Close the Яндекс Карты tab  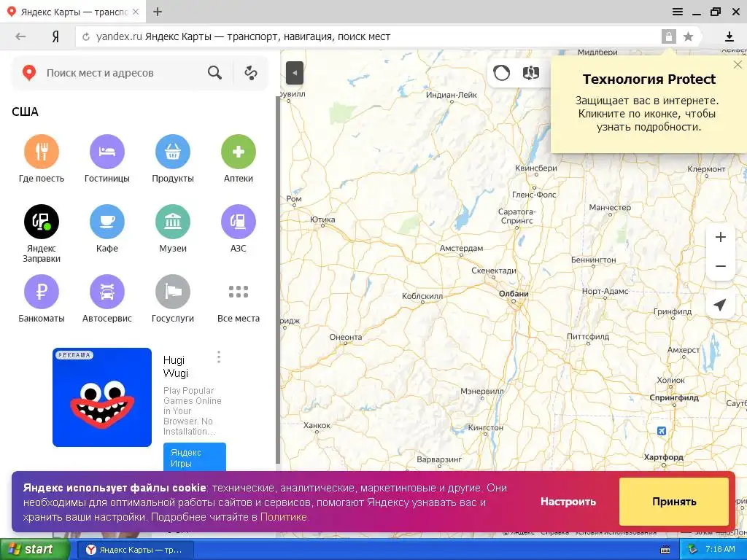(x=136, y=12)
